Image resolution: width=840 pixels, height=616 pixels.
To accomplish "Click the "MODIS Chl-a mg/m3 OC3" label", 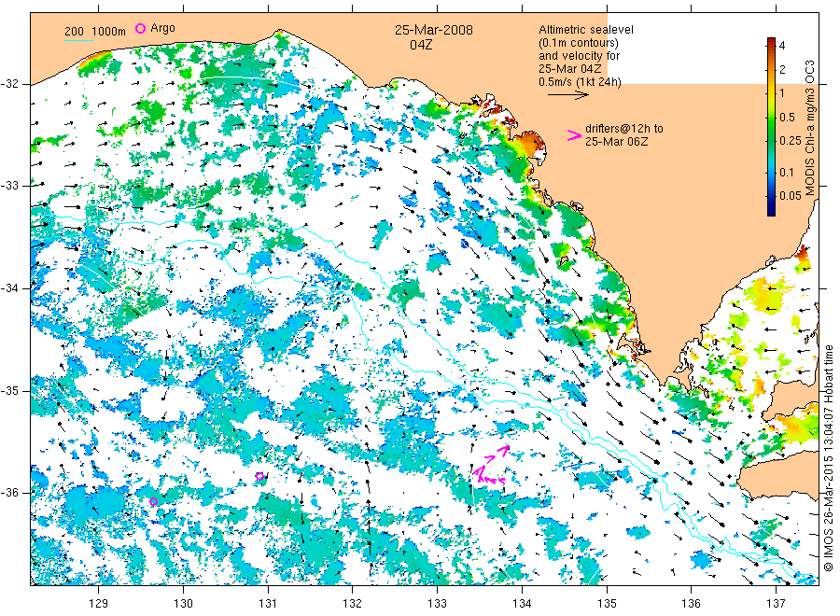I will (809, 128).
